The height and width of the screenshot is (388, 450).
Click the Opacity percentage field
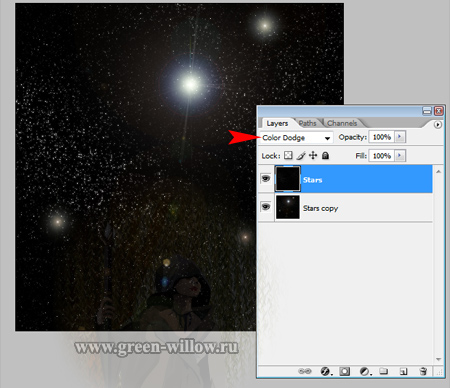click(382, 137)
